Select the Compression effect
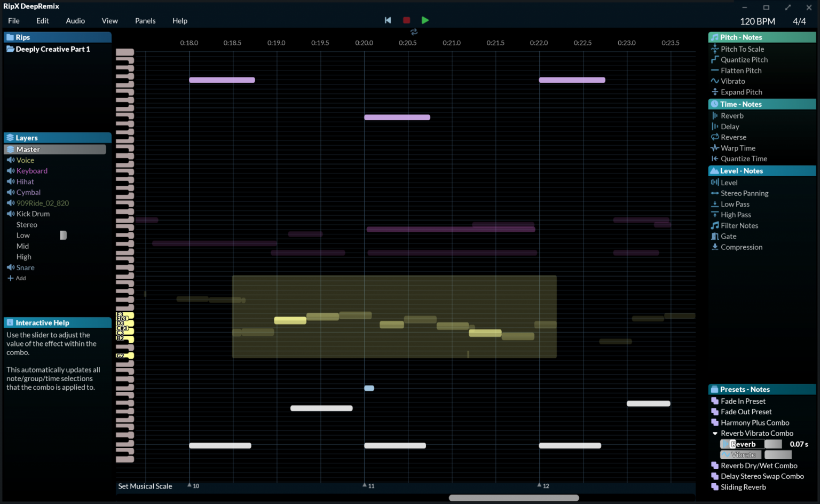The image size is (820, 504). point(741,247)
